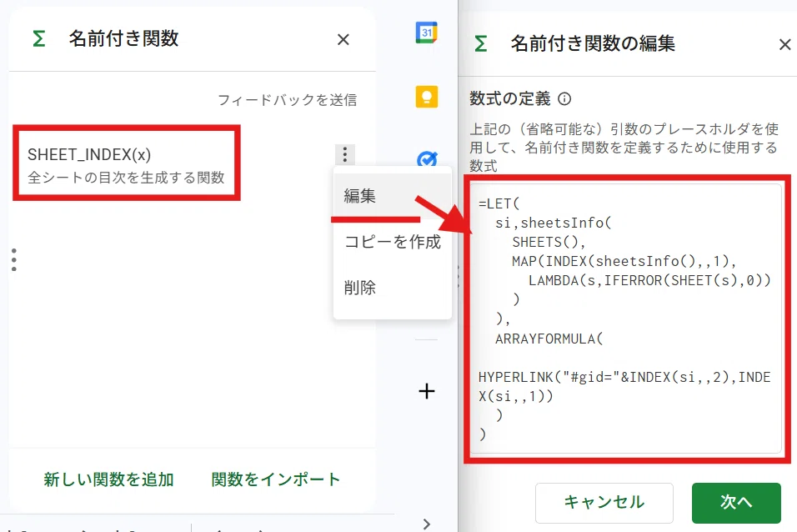Choose コピーを作成 in the context menu
The width and height of the screenshot is (797, 532).
click(x=393, y=242)
